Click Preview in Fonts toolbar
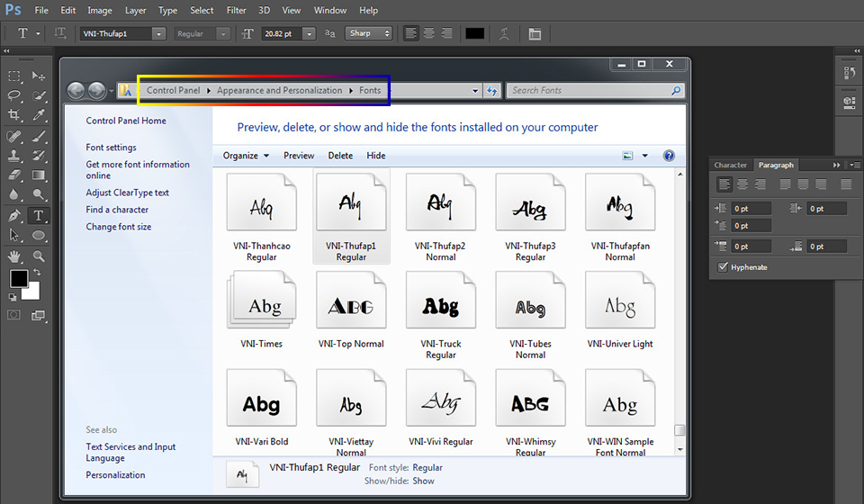864x504 pixels. tap(299, 156)
